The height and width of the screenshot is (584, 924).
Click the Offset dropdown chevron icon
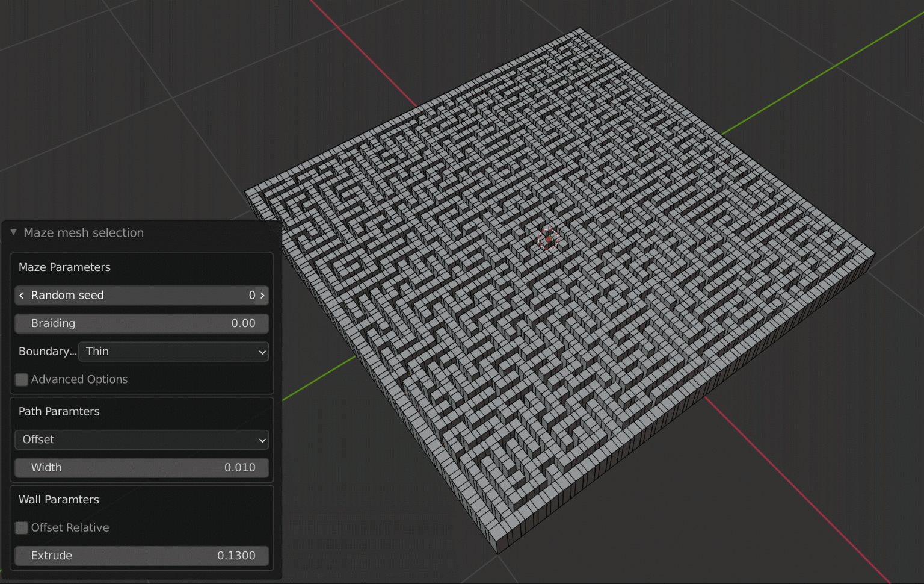coord(261,440)
